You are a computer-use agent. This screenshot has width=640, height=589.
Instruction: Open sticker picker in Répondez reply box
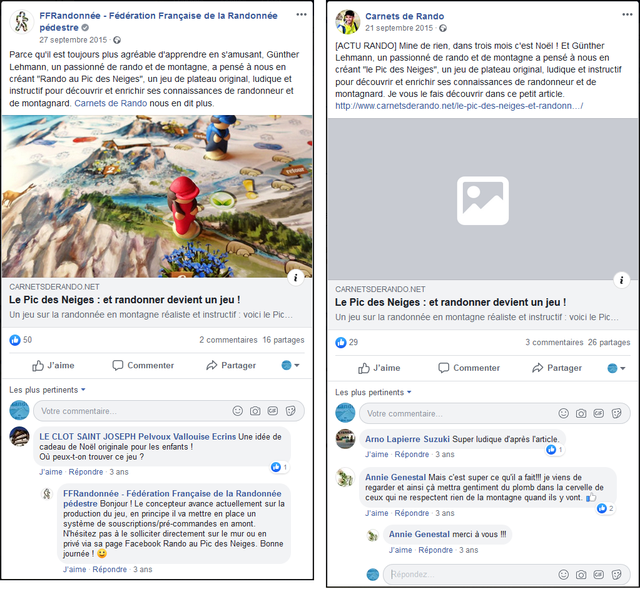tap(616, 575)
